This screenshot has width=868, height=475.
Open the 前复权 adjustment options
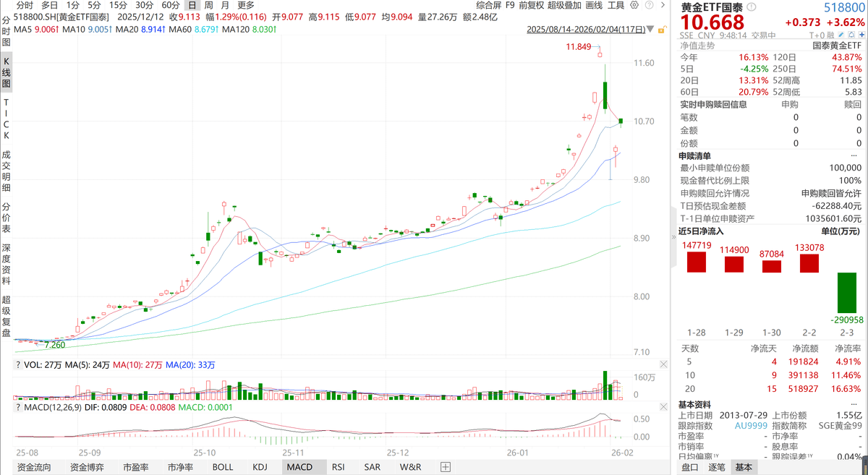point(532,5)
